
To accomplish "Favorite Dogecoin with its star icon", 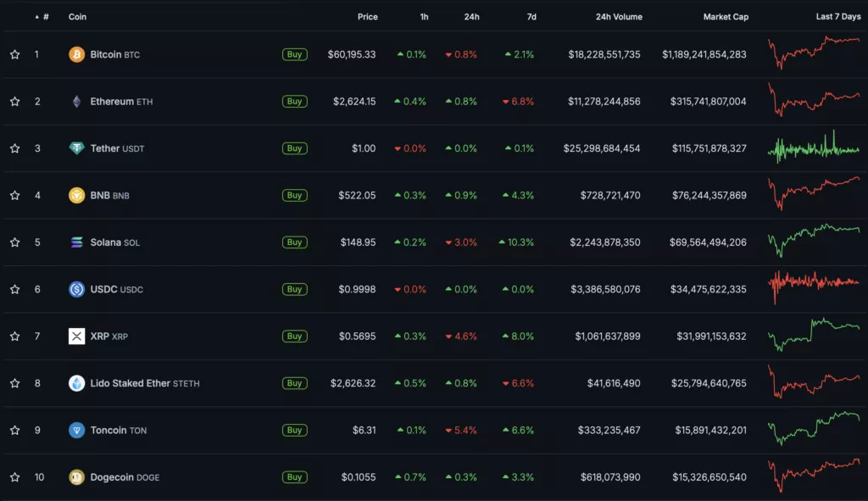I will (14, 477).
